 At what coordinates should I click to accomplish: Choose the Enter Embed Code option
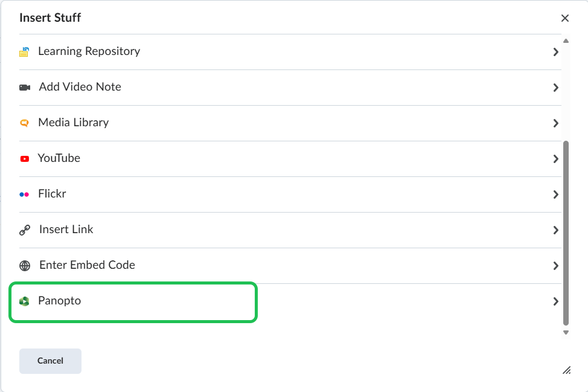[x=87, y=265]
